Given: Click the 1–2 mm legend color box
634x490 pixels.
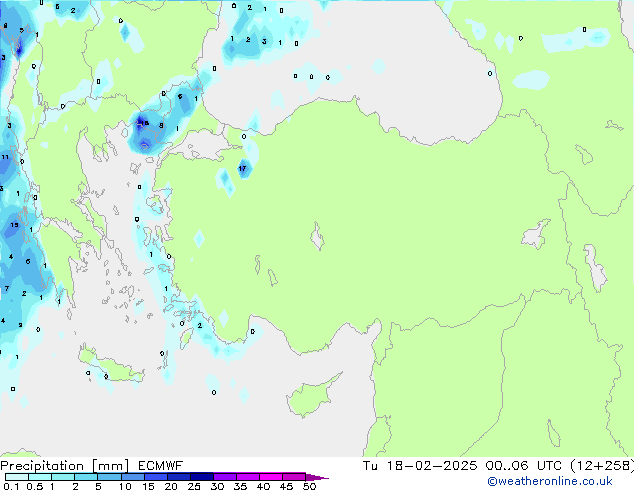Looking at the screenshot, I should pyautogui.click(x=63, y=477).
